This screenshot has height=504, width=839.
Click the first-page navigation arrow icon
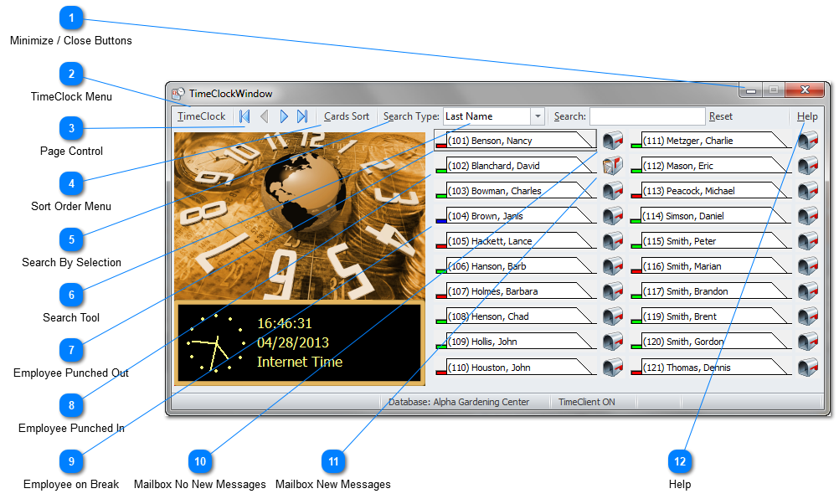(x=244, y=116)
